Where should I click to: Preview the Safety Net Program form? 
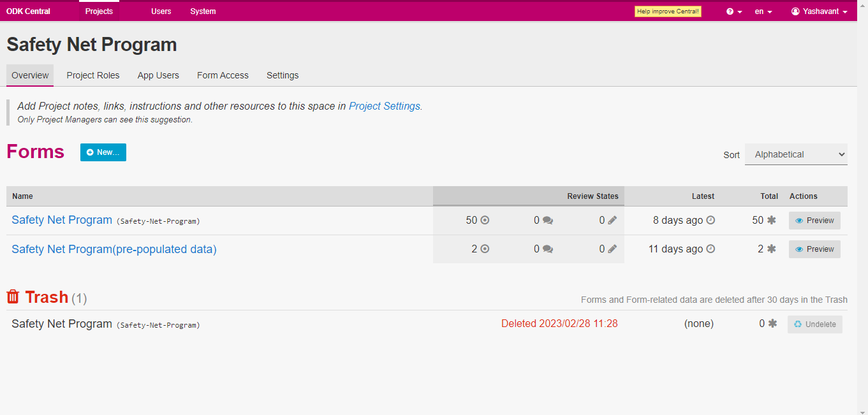(814, 221)
